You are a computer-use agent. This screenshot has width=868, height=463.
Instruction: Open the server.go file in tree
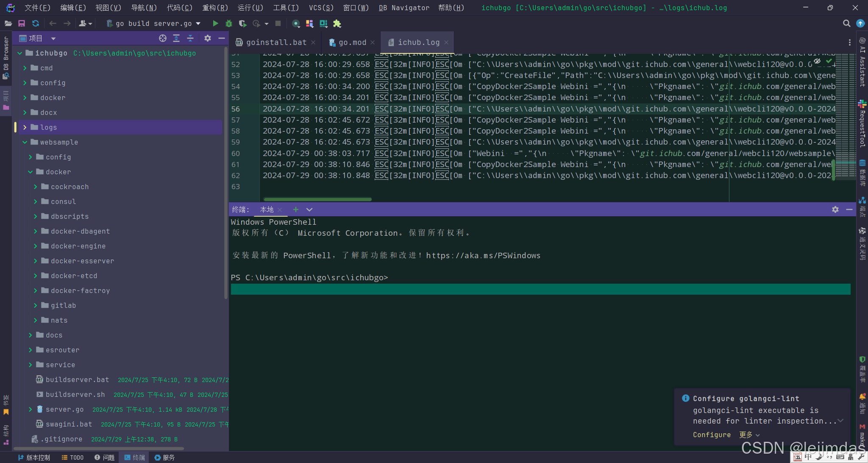tap(64, 409)
